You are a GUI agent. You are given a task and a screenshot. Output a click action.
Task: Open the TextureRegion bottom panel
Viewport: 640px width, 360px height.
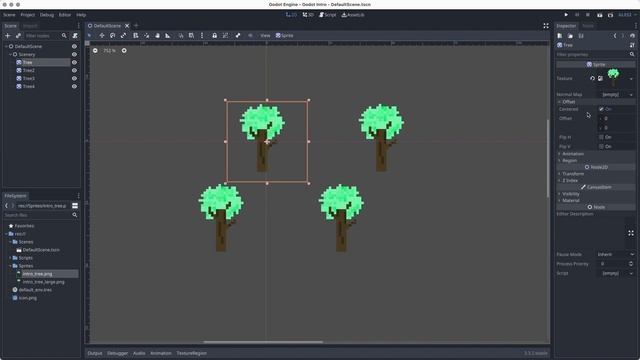[191, 353]
